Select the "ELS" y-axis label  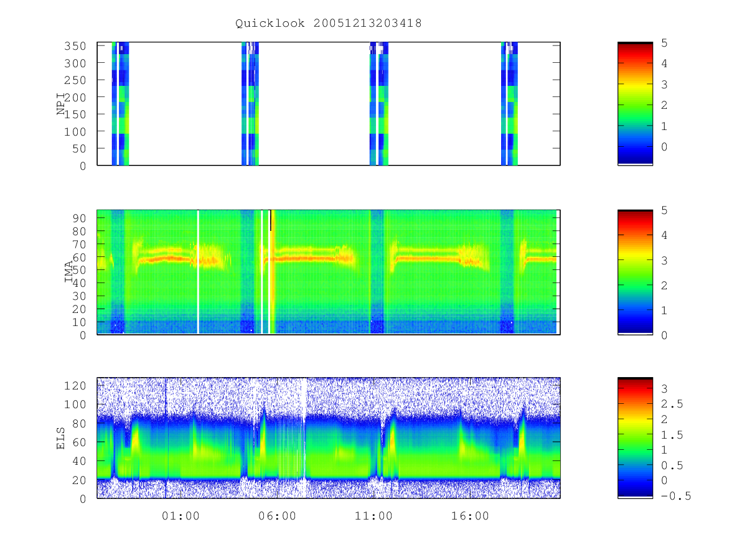[62, 437]
